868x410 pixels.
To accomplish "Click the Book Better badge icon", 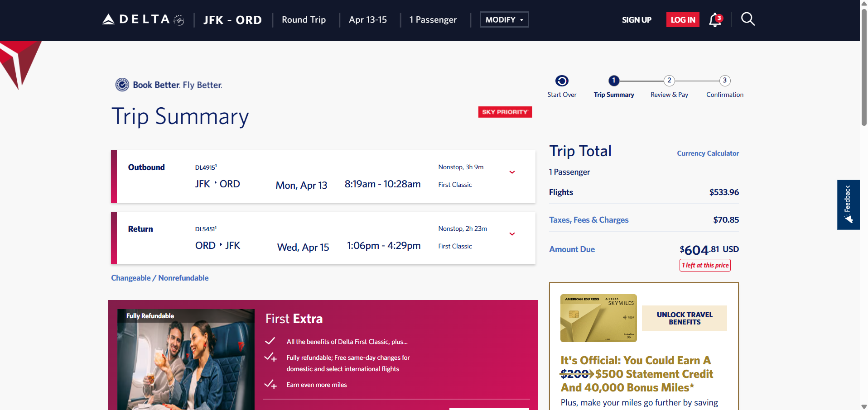I will tap(122, 85).
